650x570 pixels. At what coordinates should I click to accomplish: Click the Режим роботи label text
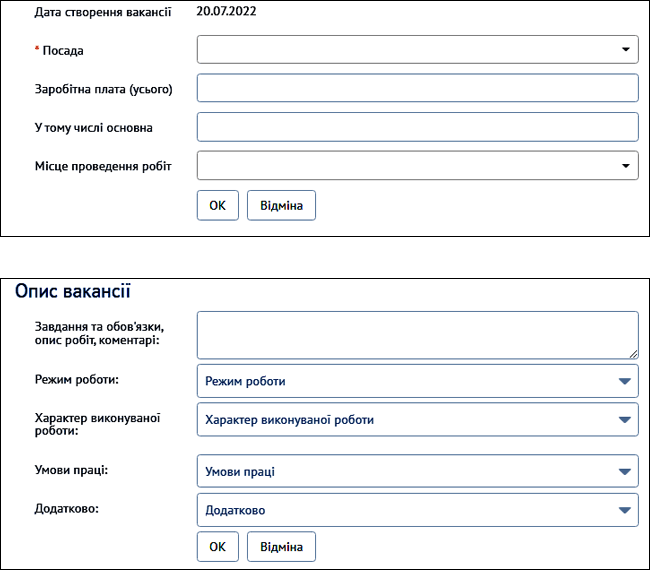pyautogui.click(x=76, y=381)
